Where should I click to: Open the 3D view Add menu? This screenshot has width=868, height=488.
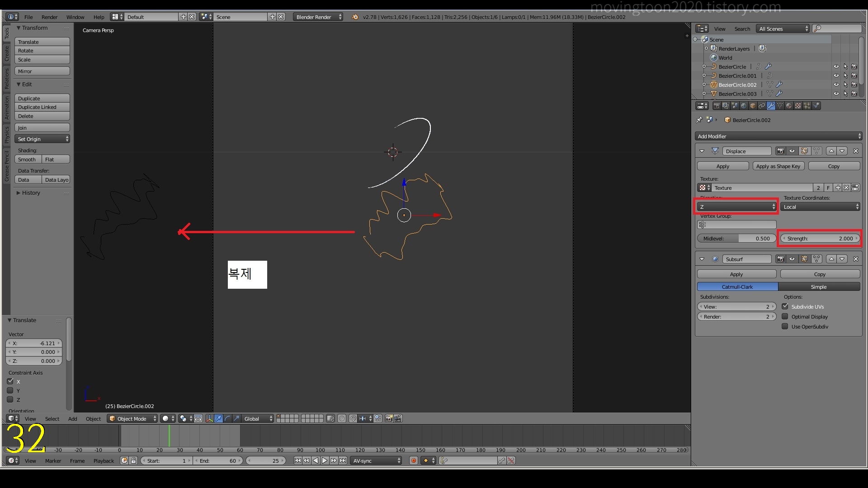(72, 418)
